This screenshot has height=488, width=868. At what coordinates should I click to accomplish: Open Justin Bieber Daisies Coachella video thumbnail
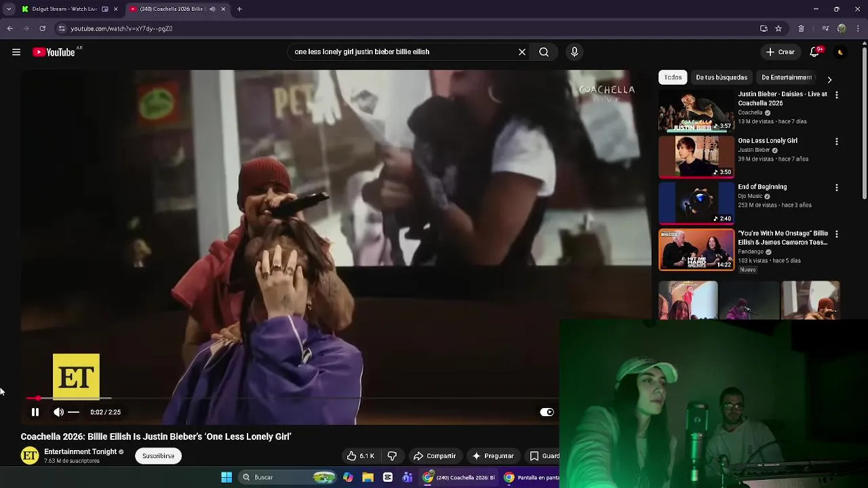[696, 110]
